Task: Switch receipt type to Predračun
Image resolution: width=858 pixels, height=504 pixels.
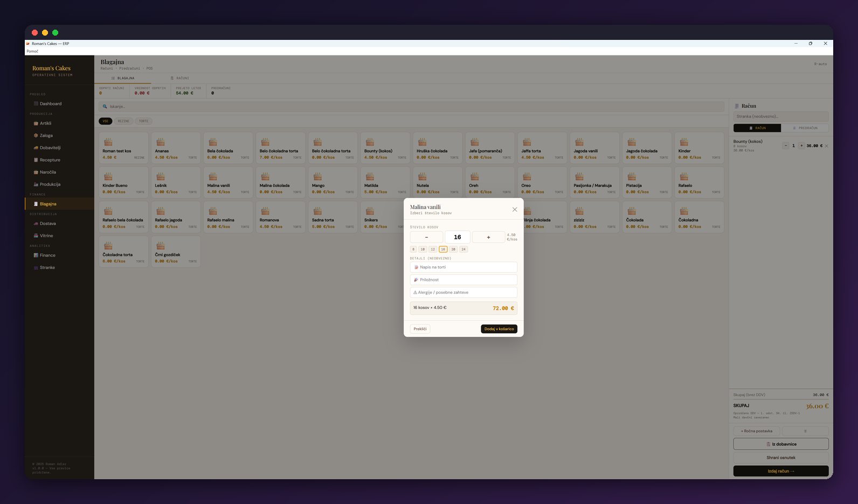Action: [805, 128]
